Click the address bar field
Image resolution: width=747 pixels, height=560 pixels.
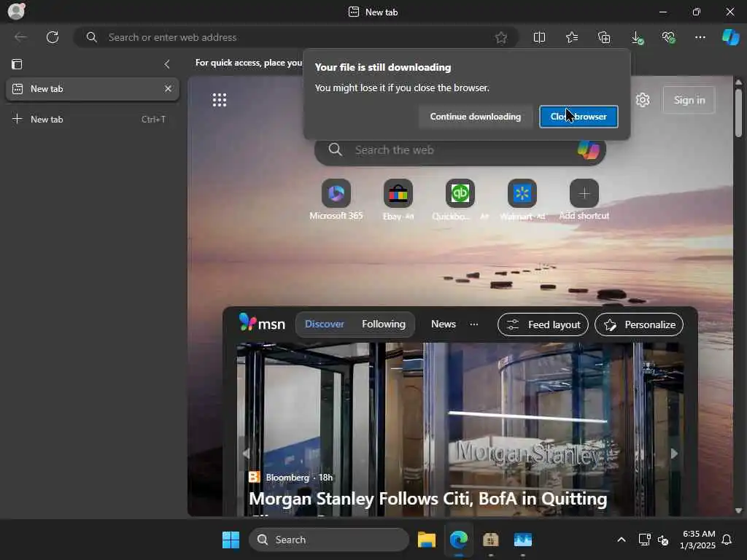click(x=295, y=37)
